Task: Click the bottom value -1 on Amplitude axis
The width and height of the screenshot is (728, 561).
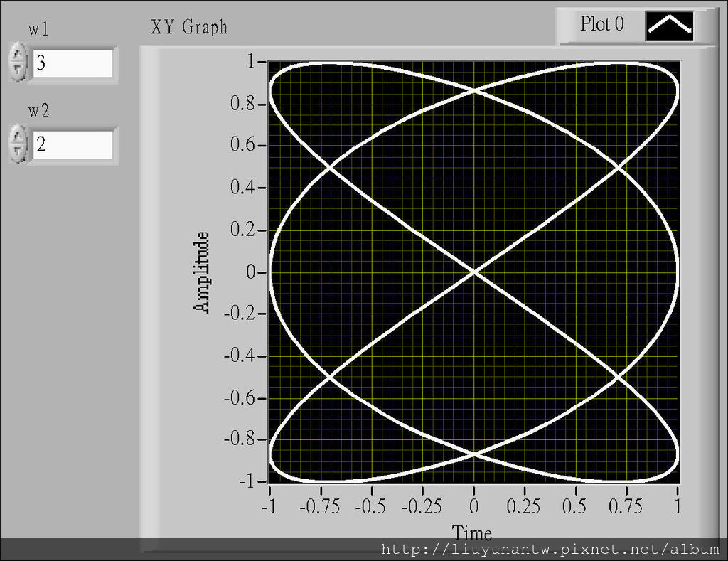Action: tap(247, 482)
